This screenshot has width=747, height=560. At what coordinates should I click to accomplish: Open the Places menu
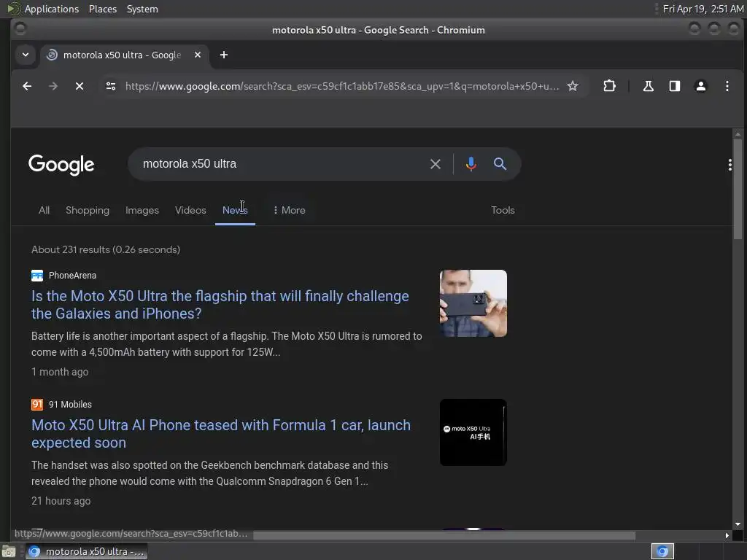tap(103, 9)
